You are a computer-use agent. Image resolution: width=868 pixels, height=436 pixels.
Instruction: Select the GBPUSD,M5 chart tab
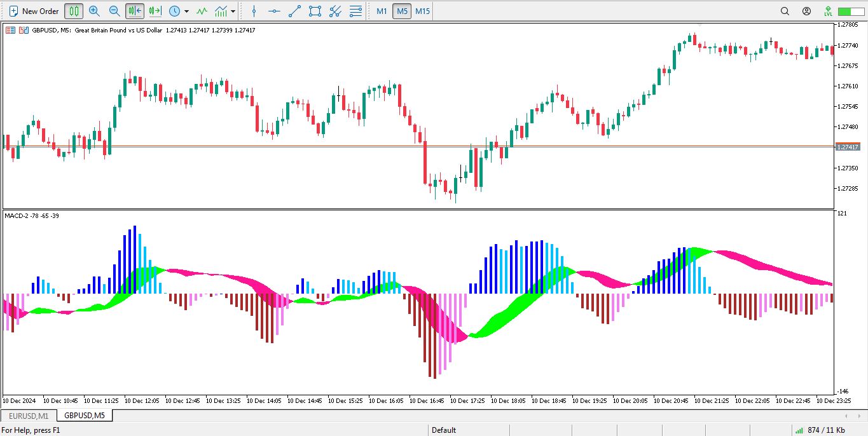click(x=85, y=416)
